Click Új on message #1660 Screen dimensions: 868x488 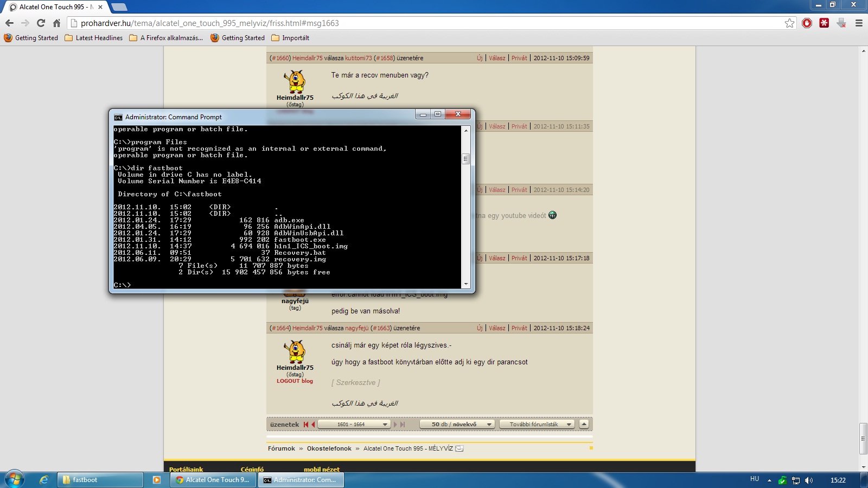click(480, 58)
